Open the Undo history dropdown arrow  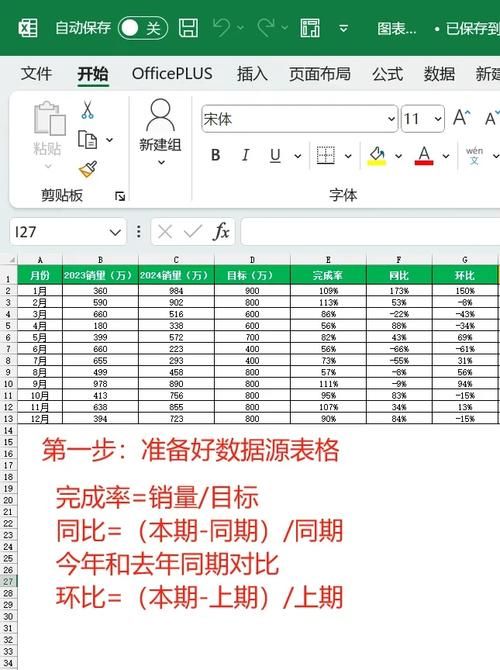(241, 28)
